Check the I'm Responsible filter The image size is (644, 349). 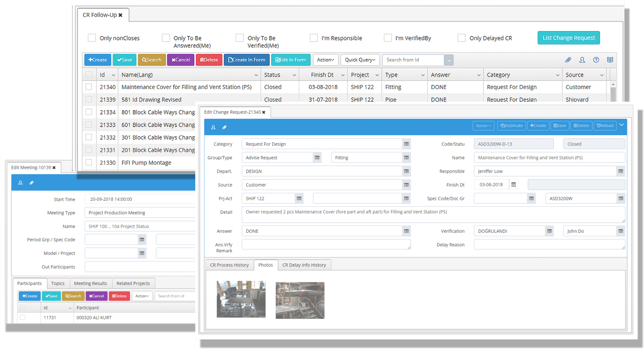coord(314,38)
